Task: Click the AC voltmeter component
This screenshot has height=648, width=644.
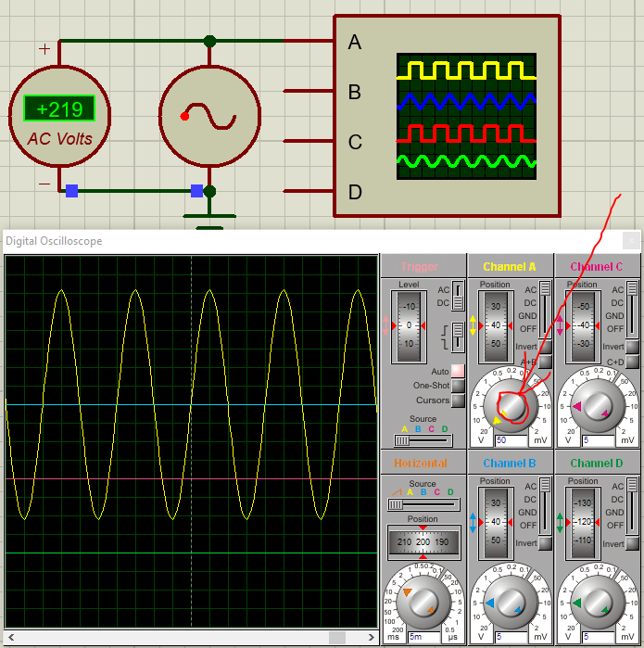Action: pyautogui.click(x=60, y=117)
